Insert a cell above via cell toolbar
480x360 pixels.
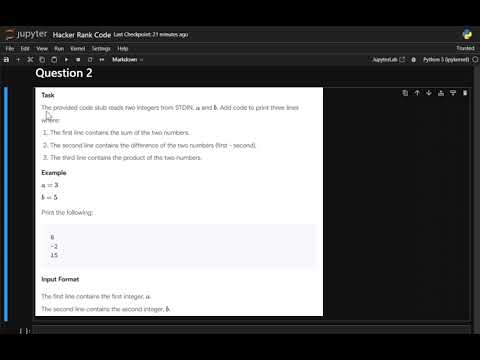click(441, 93)
